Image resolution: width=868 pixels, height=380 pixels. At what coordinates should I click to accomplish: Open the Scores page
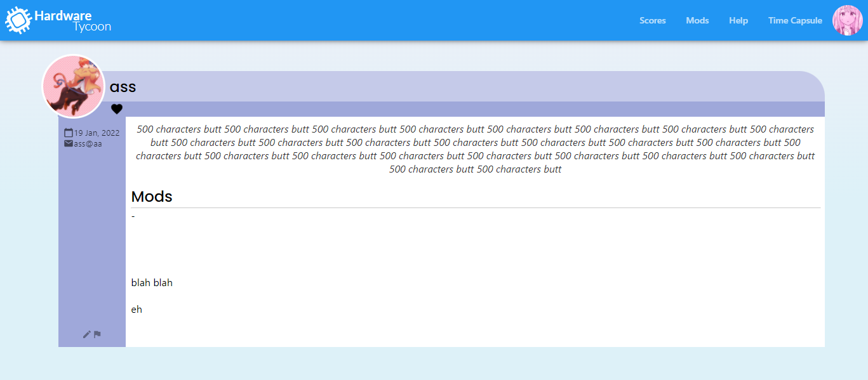pyautogui.click(x=652, y=20)
